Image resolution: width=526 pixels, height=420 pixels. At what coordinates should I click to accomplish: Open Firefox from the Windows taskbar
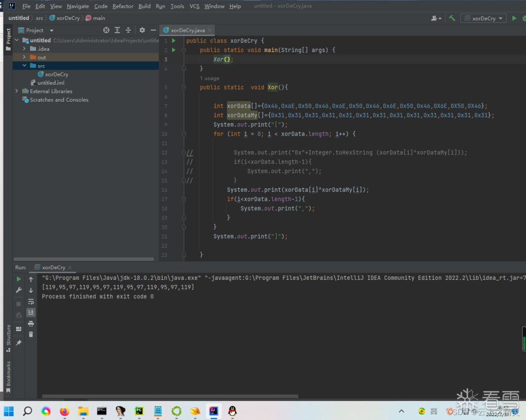(64, 411)
